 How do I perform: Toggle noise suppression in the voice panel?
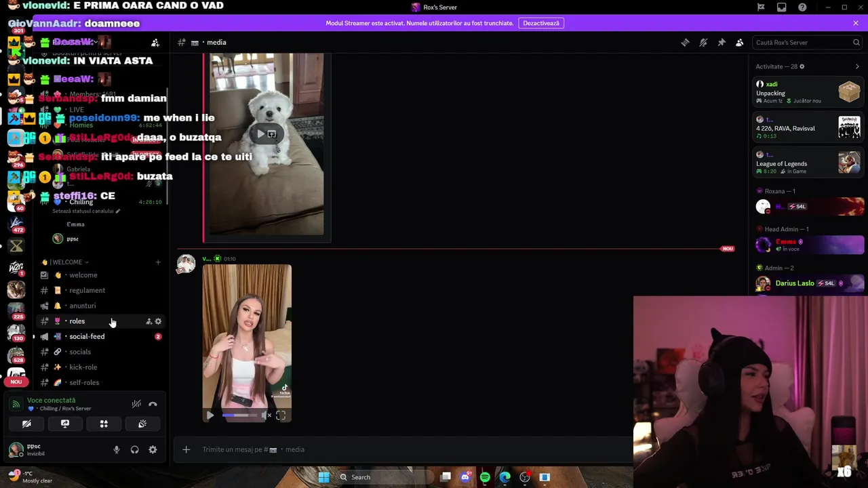pos(136,404)
